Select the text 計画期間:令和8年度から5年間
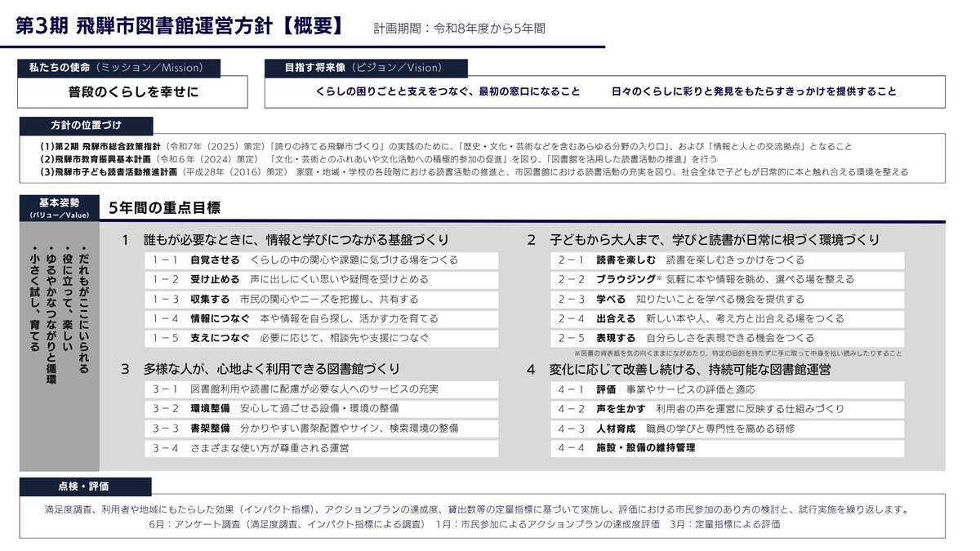 (459, 28)
